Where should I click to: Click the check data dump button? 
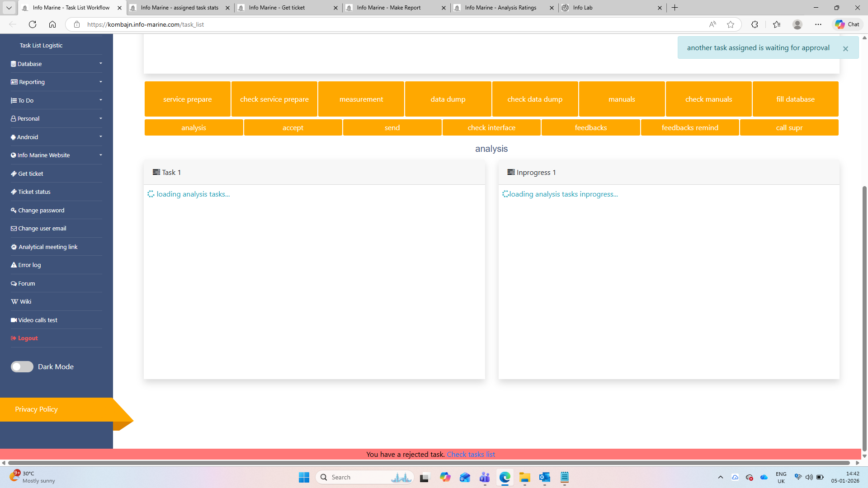(535, 99)
